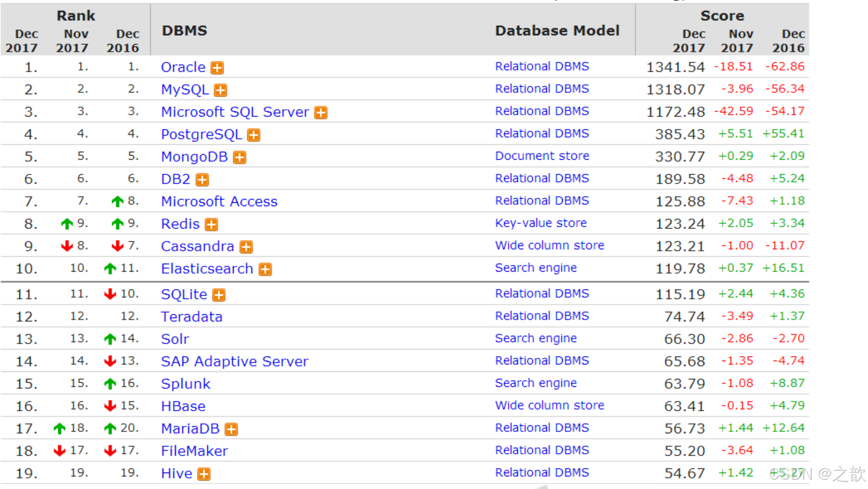Click MariaDB's green arrow beside rank 20

point(110,429)
